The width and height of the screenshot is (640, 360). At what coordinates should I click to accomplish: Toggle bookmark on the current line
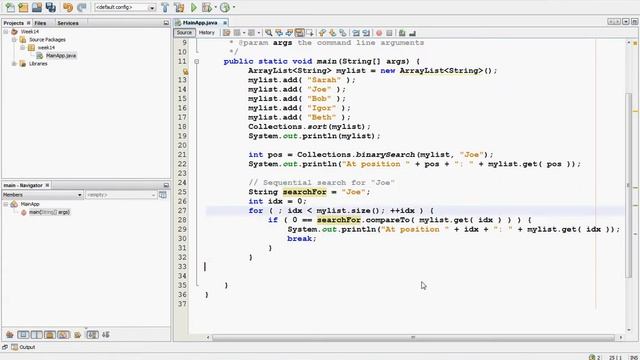point(343,33)
